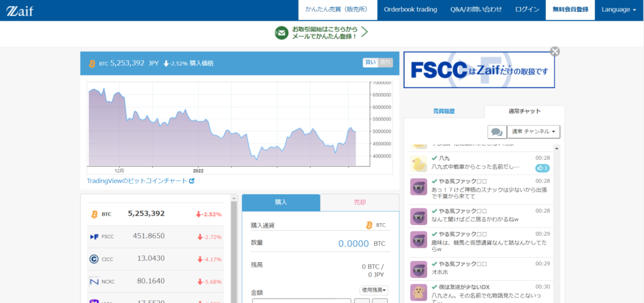Click the 金額 amount input box
The height and width of the screenshot is (303, 644).
click(x=301, y=301)
